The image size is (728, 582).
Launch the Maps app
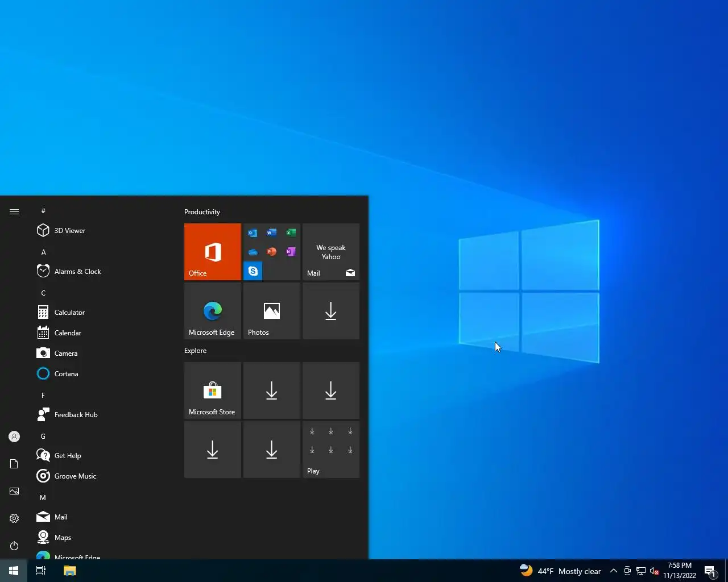(101, 538)
